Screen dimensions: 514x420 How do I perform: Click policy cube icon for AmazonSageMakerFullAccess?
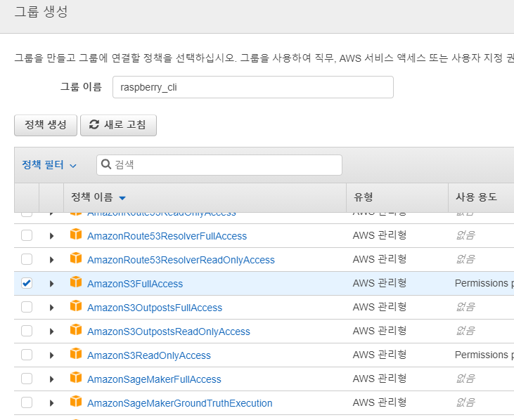tap(76, 377)
